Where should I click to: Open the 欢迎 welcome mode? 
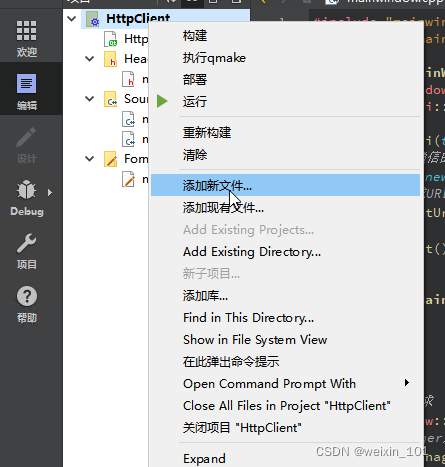coord(27,38)
